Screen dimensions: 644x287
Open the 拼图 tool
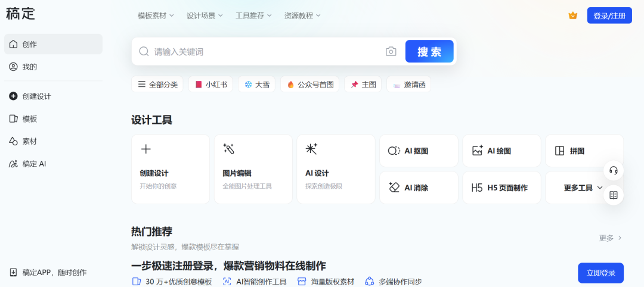pyautogui.click(x=584, y=151)
